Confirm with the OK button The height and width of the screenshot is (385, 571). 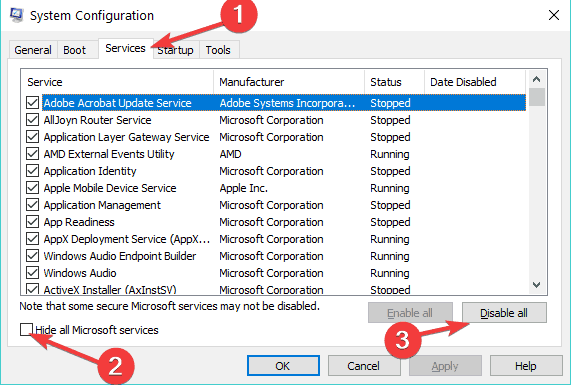click(283, 366)
